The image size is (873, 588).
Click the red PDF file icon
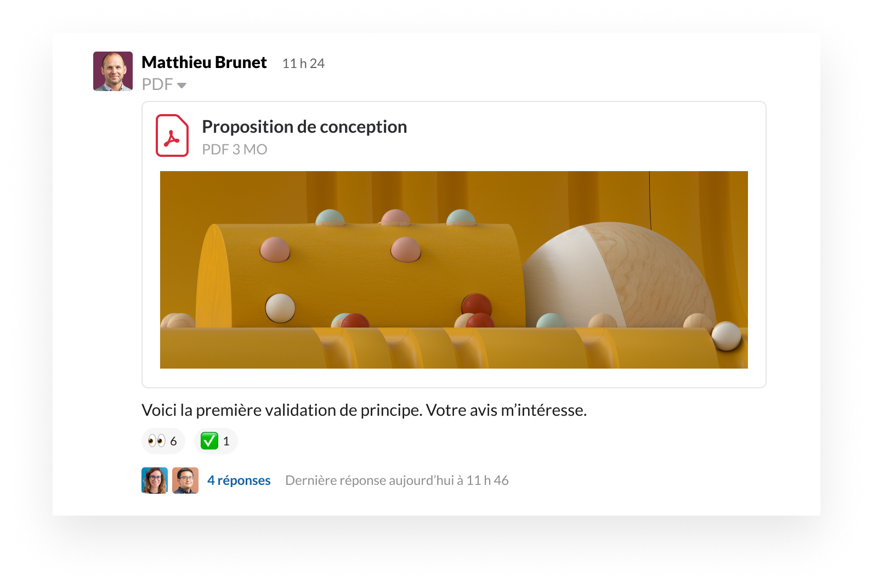172,135
